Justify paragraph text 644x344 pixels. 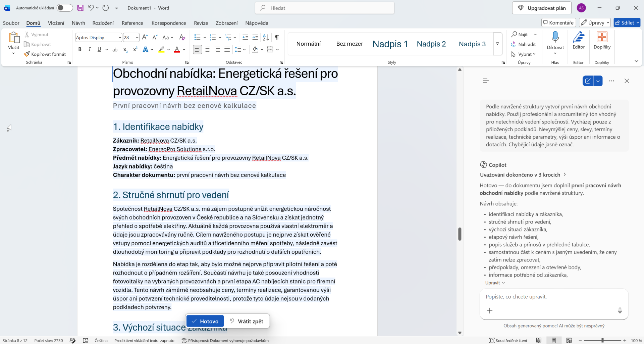pyautogui.click(x=227, y=50)
